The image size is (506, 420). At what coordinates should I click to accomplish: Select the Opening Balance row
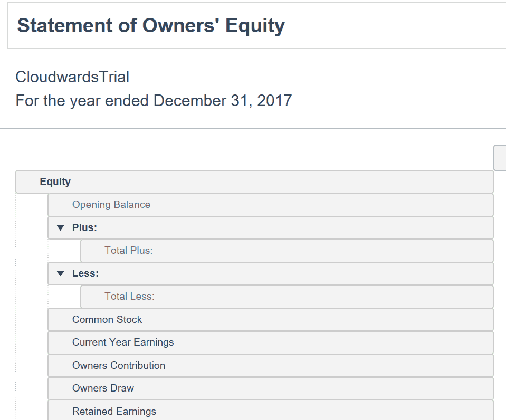pyautogui.click(x=271, y=205)
